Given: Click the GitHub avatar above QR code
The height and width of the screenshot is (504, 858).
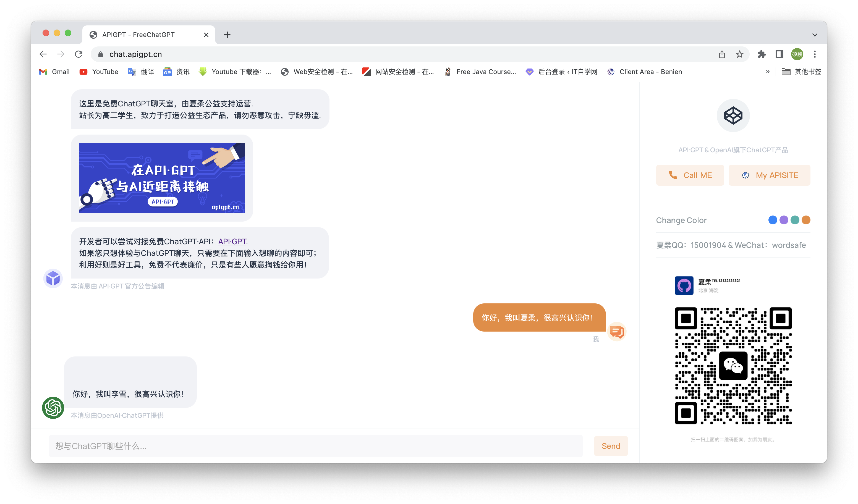Looking at the screenshot, I should (x=684, y=285).
